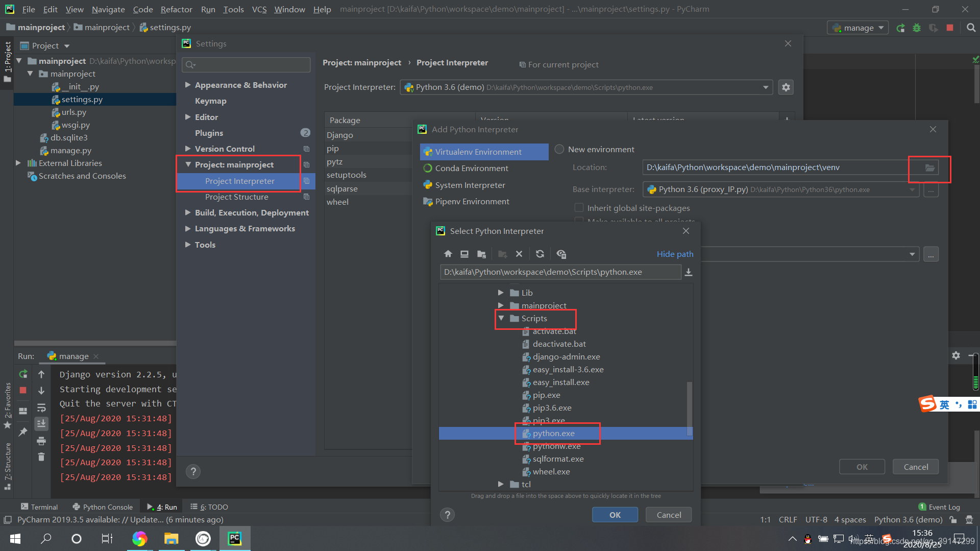980x551 pixels.
Task: Click help button in Select Python Interpreter dialog
Action: [x=447, y=515]
